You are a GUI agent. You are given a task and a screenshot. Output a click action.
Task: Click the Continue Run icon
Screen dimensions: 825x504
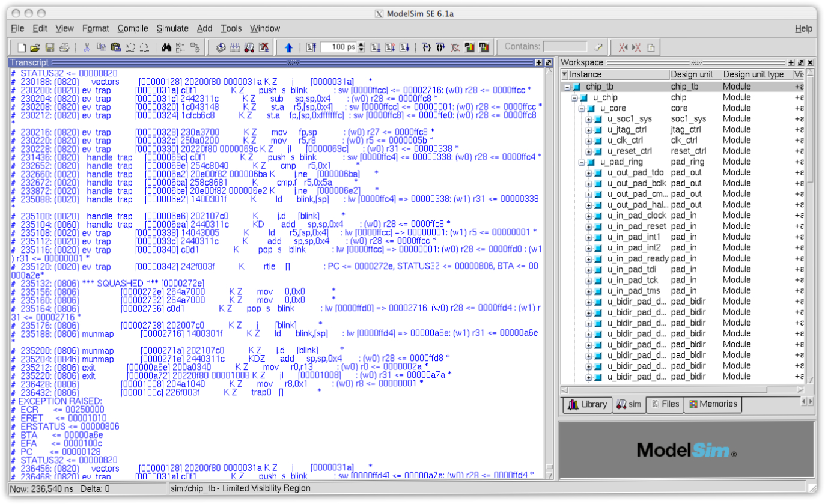pos(389,47)
